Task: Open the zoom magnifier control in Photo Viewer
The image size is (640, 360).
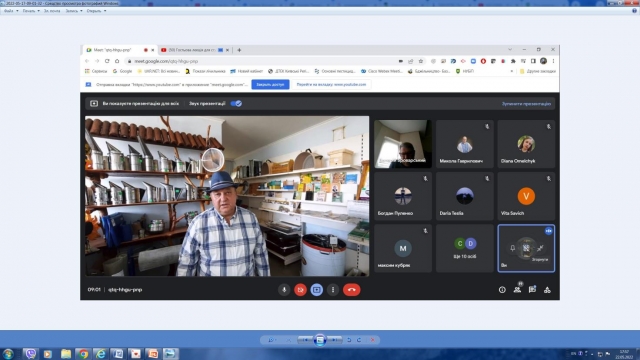Action: 271,340
